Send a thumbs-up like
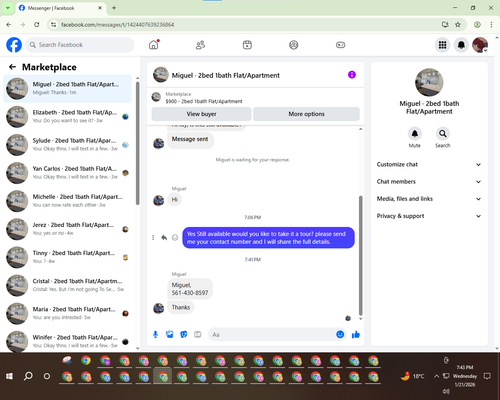Viewport: 500px width, 400px height. point(356,334)
